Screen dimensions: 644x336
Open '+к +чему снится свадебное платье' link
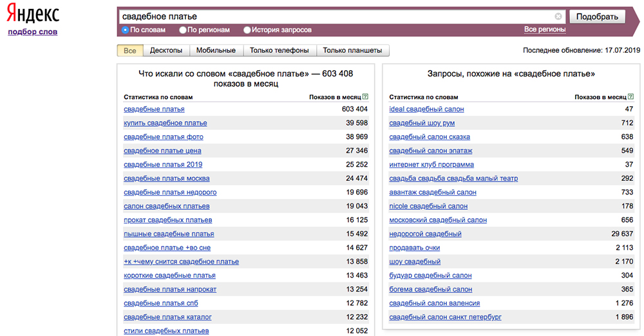pyautogui.click(x=181, y=261)
